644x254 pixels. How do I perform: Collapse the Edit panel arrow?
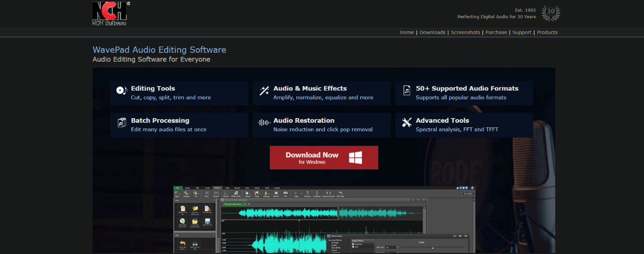214,235
